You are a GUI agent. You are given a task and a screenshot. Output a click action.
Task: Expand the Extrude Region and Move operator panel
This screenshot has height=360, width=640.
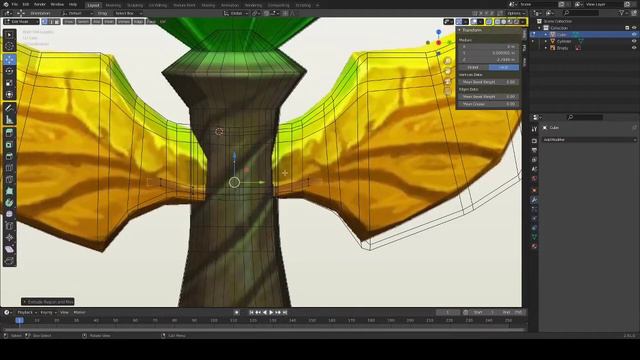coord(24,302)
